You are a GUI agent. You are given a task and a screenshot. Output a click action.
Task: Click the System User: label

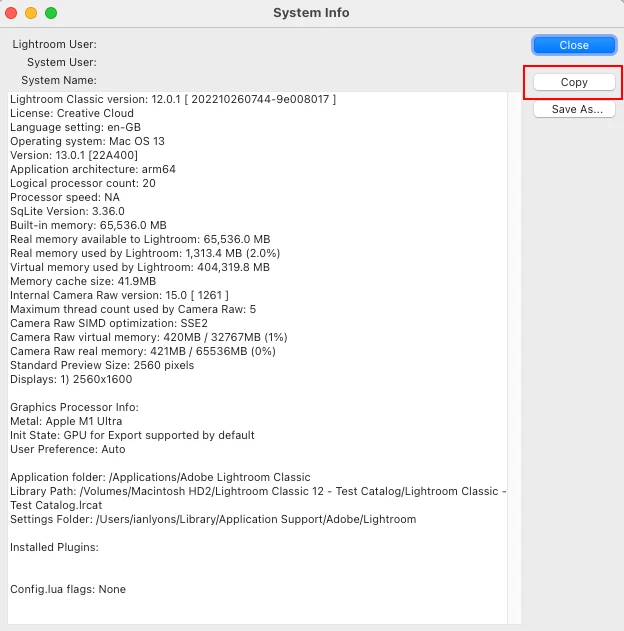point(62,62)
